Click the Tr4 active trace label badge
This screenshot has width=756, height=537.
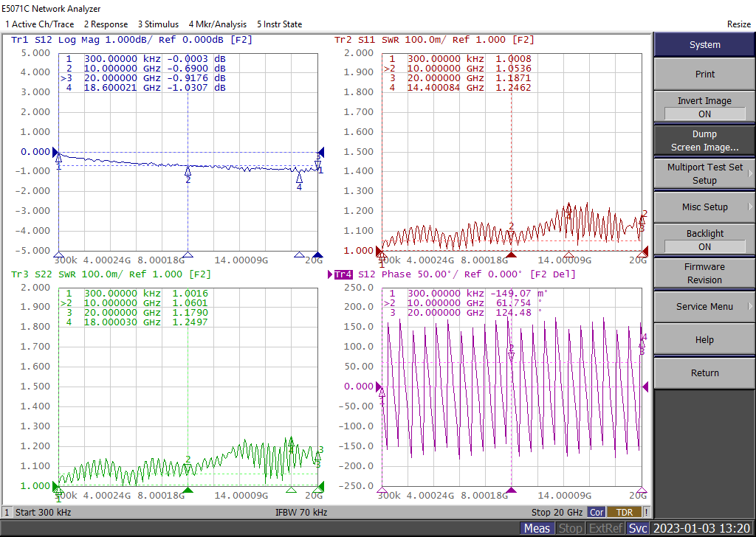pyautogui.click(x=343, y=274)
